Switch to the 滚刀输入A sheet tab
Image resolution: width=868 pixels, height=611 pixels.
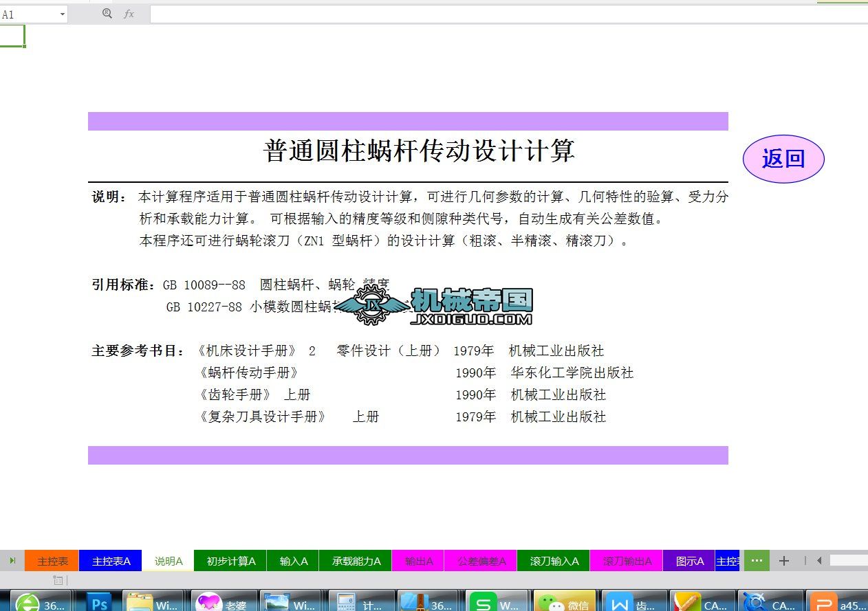pos(554,561)
